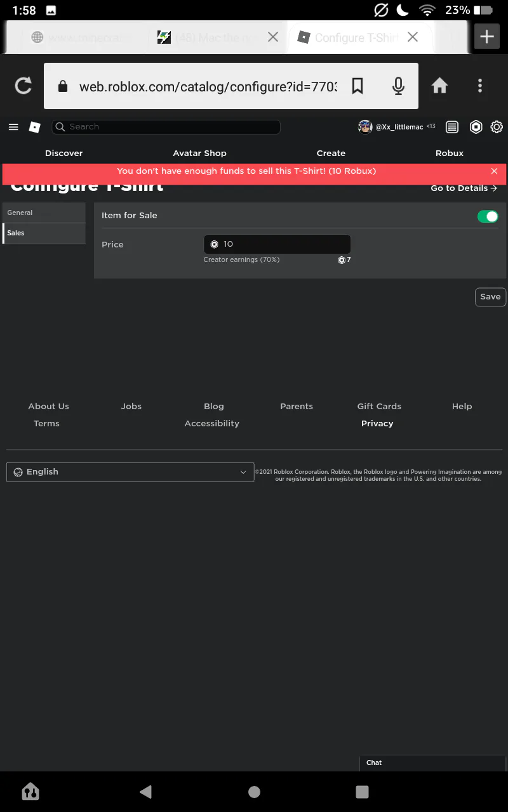Open the Create menu item
The image size is (508, 812).
(331, 153)
